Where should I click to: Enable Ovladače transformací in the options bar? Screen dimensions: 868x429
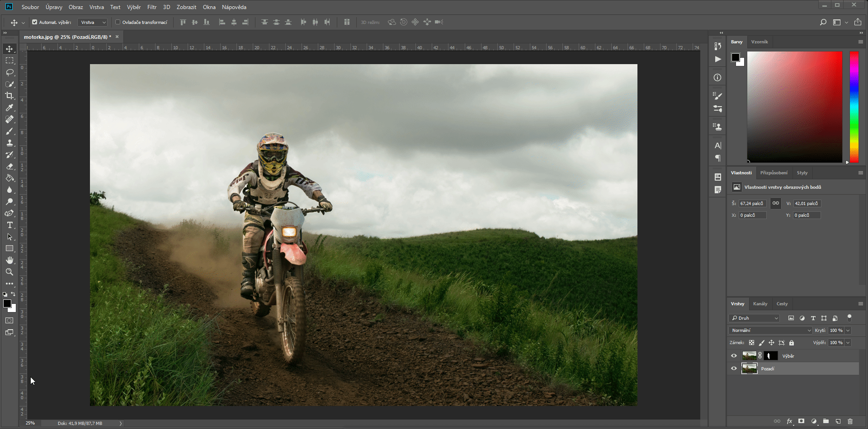118,22
